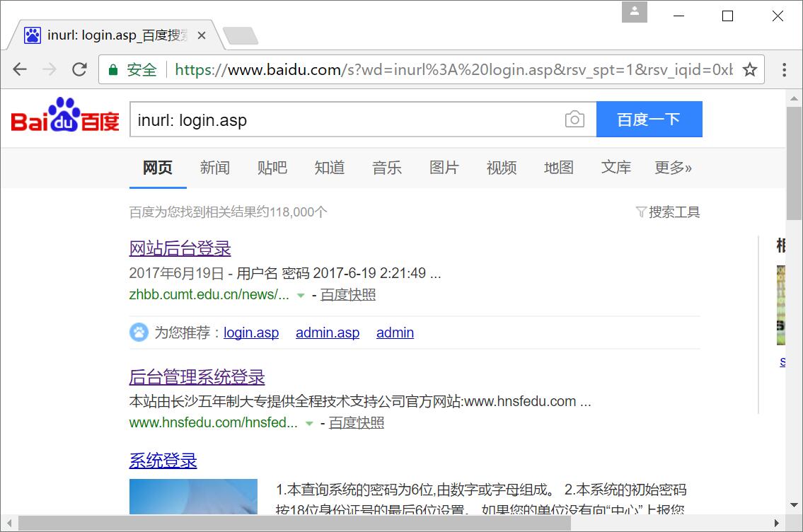Reload the page with refresh icon
The height and width of the screenshot is (532, 803).
tap(79, 69)
